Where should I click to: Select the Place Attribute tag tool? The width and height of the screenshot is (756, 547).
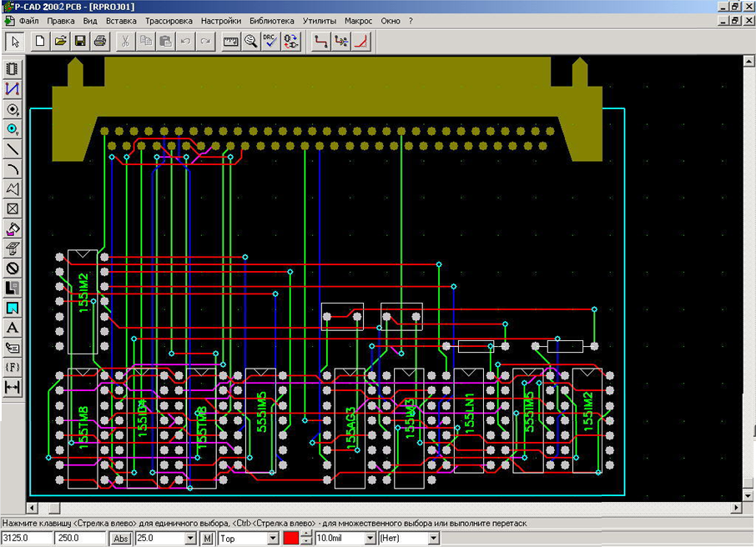[13, 348]
